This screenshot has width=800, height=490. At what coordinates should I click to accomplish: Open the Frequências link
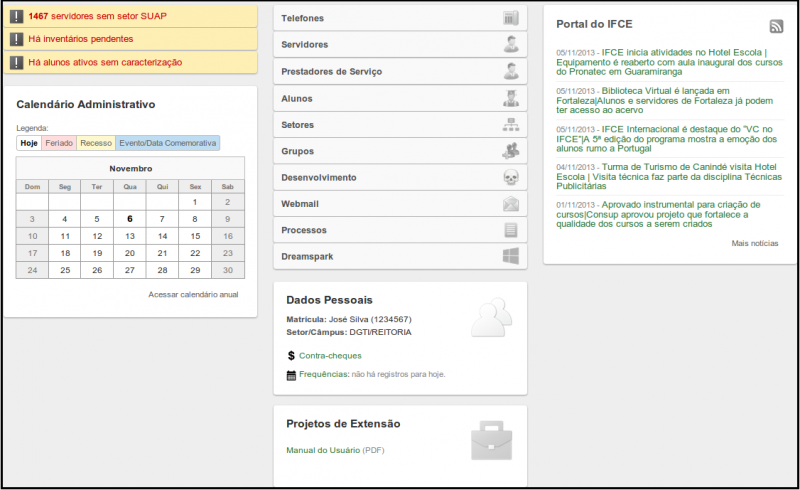[324, 374]
